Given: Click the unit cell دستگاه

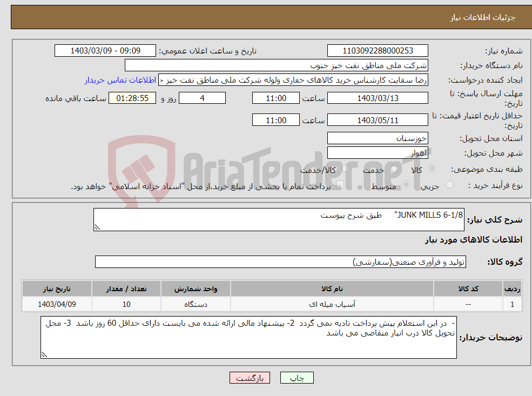Looking at the screenshot, I should point(196,304).
